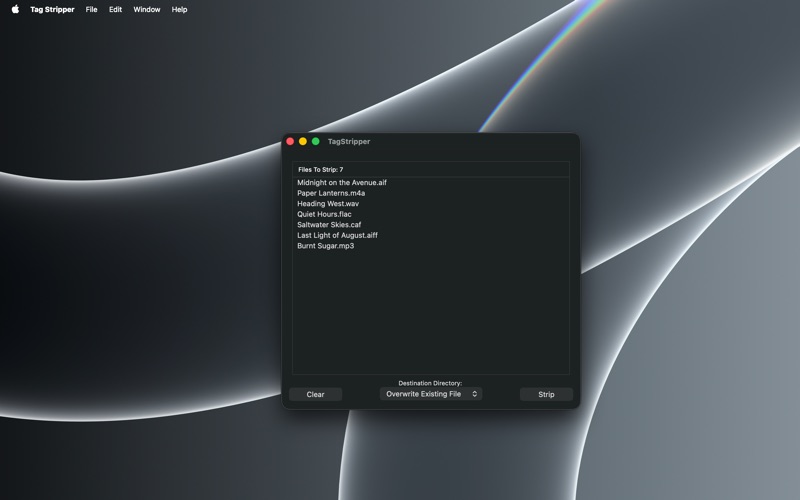The width and height of the screenshot is (800, 500).
Task: Click the Clear button
Action: [315, 394]
